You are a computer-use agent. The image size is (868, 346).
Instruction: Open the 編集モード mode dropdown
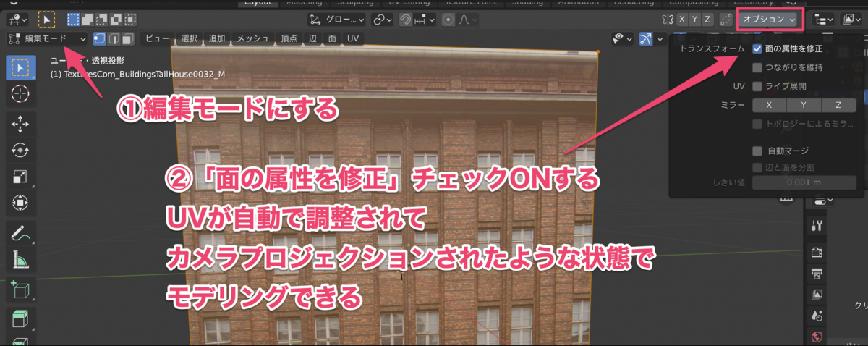(47, 38)
